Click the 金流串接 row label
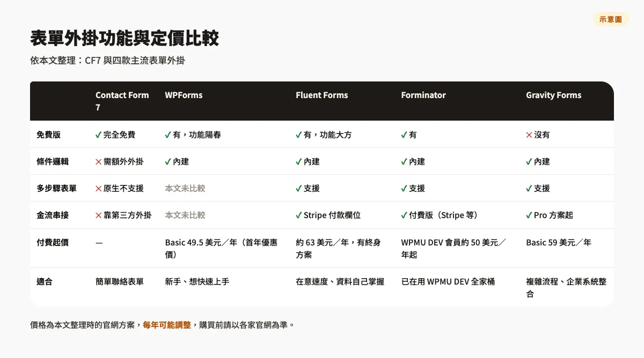The width and height of the screenshot is (644, 358). [53, 215]
